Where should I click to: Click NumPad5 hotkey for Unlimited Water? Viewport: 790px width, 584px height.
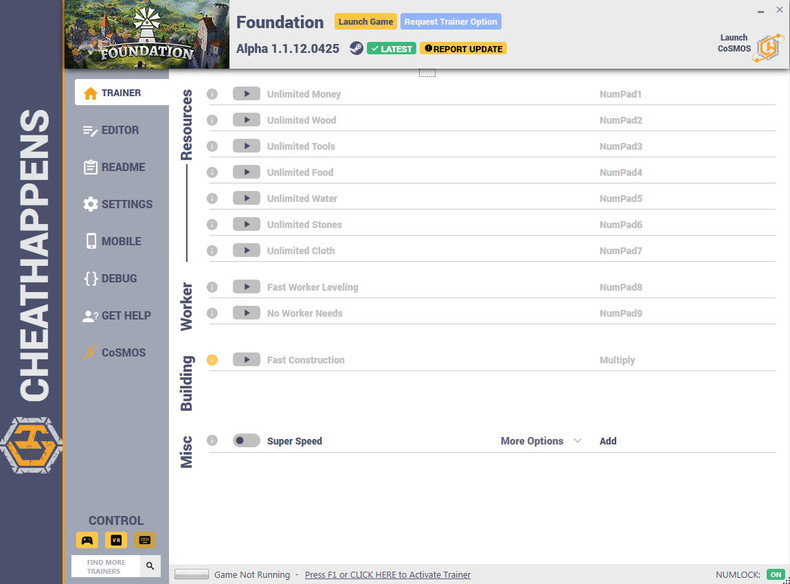621,199
